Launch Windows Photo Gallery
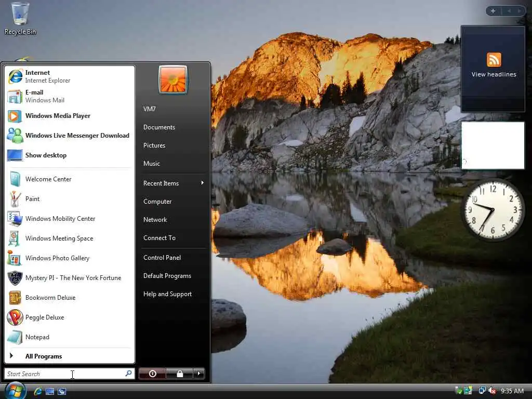Image resolution: width=532 pixels, height=399 pixels. [x=69, y=258]
